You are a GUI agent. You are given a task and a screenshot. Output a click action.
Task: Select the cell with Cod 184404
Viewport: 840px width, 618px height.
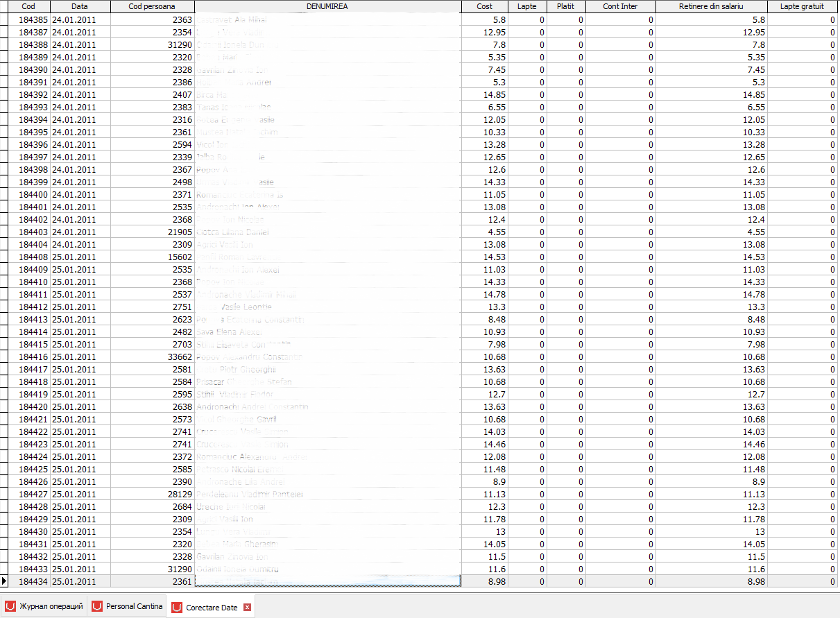[x=28, y=245]
